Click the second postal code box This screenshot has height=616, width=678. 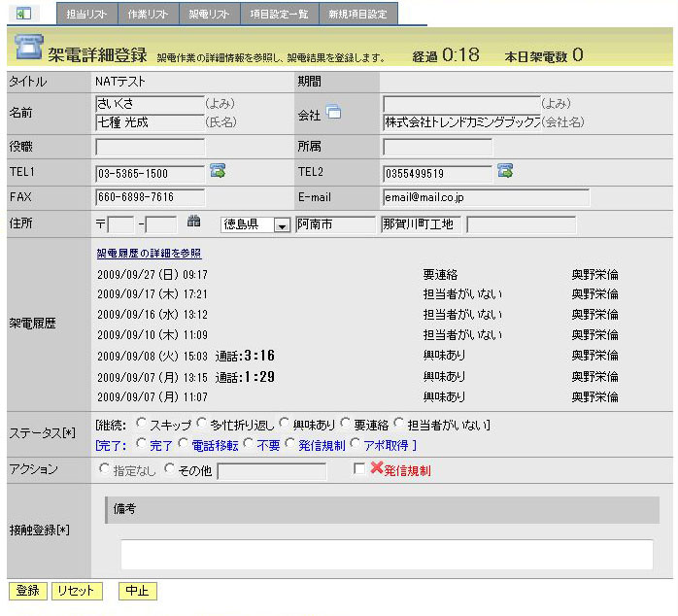[161, 225]
